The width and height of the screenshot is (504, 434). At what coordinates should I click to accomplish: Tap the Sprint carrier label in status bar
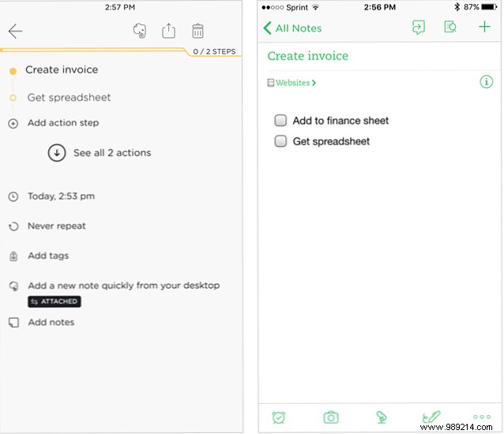pyautogui.click(x=297, y=7)
